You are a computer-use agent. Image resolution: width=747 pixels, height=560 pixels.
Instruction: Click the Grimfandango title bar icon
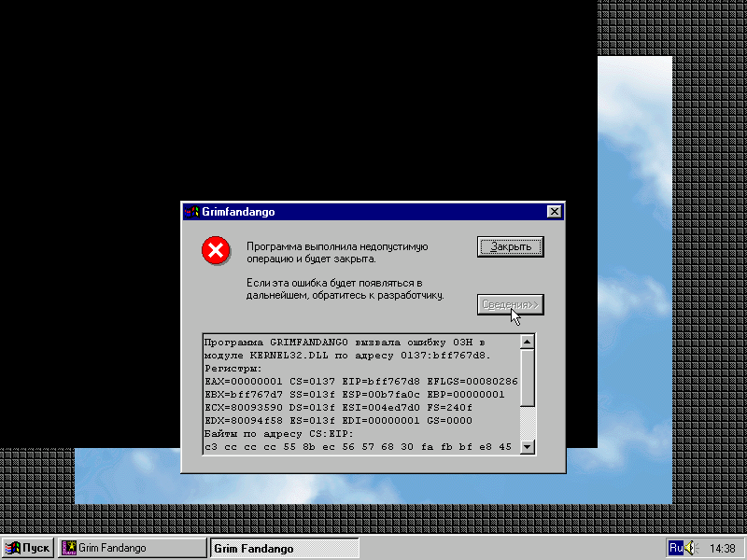(191, 212)
